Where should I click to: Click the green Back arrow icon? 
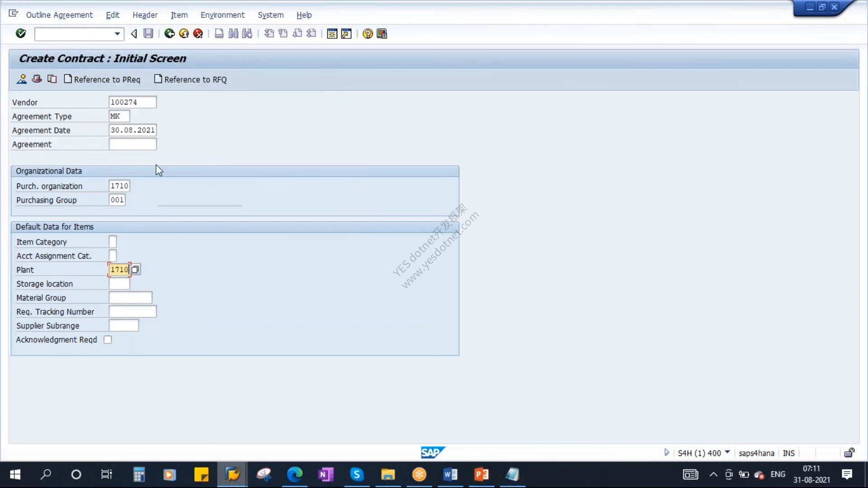[x=170, y=33]
